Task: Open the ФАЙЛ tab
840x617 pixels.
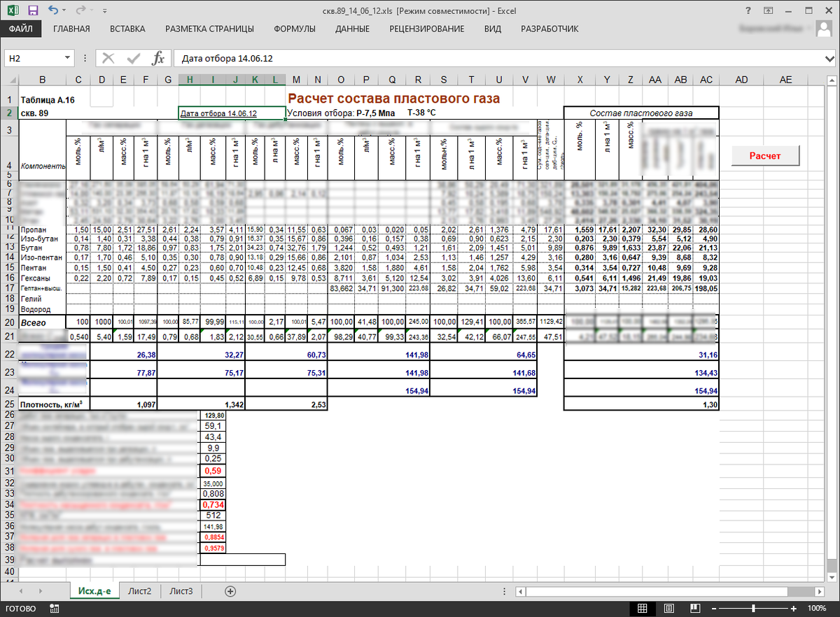Action: click(21, 29)
